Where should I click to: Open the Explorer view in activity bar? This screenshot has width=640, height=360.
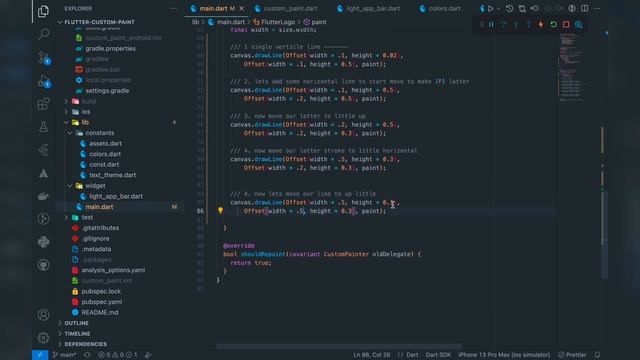(43, 11)
